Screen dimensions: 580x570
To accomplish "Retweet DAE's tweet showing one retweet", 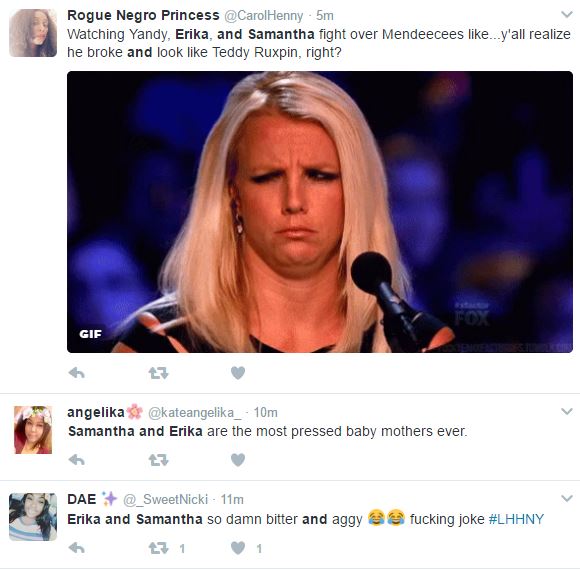I will tap(159, 548).
